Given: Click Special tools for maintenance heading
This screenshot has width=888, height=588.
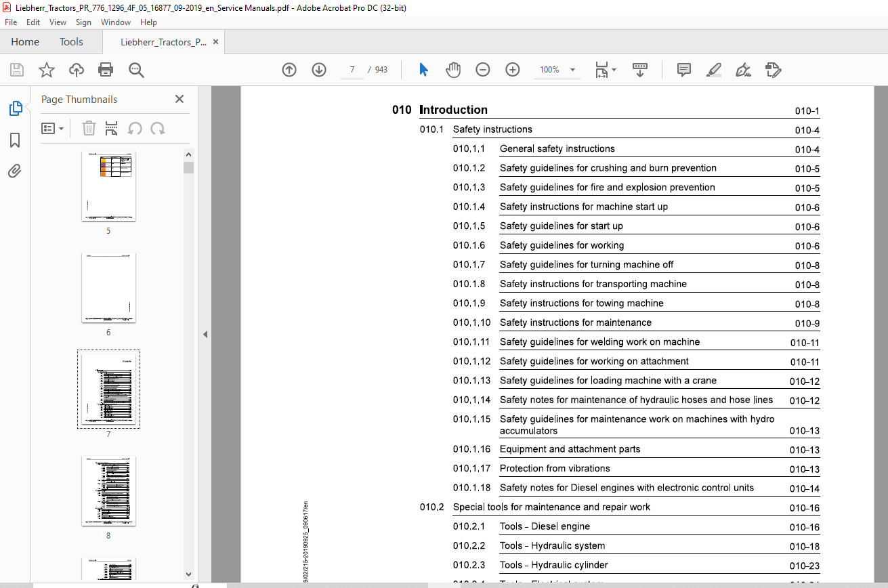Looking at the screenshot, I should tap(551, 507).
